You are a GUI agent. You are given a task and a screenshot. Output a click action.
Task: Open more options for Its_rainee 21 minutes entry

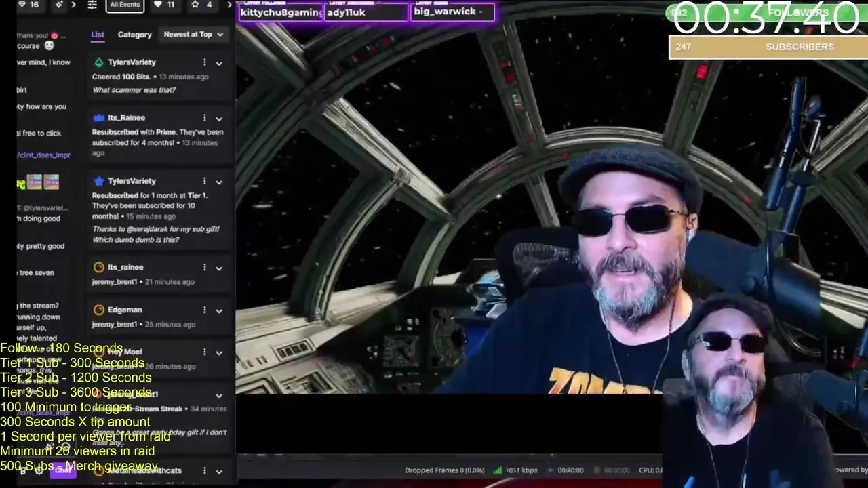[204, 267]
